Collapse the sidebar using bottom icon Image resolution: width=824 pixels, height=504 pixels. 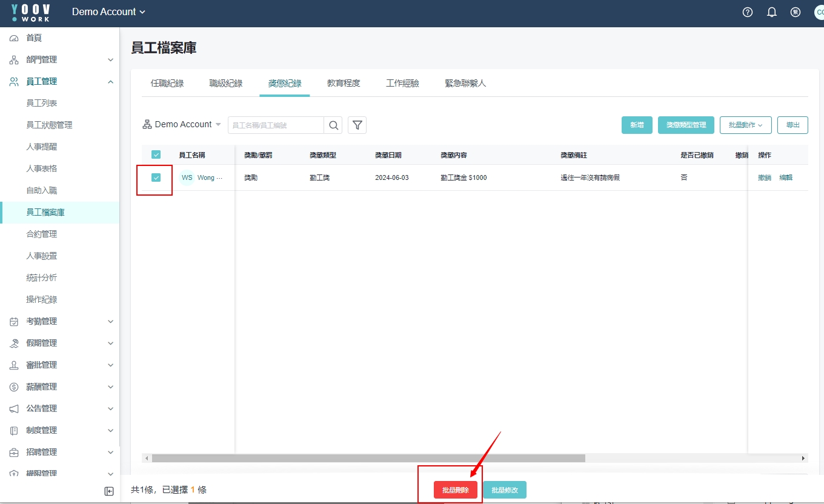tap(109, 491)
